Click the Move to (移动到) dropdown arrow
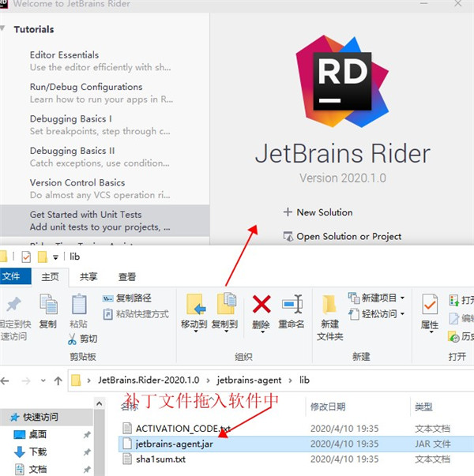Image resolution: width=474 pixels, height=476 pixels. [196, 332]
